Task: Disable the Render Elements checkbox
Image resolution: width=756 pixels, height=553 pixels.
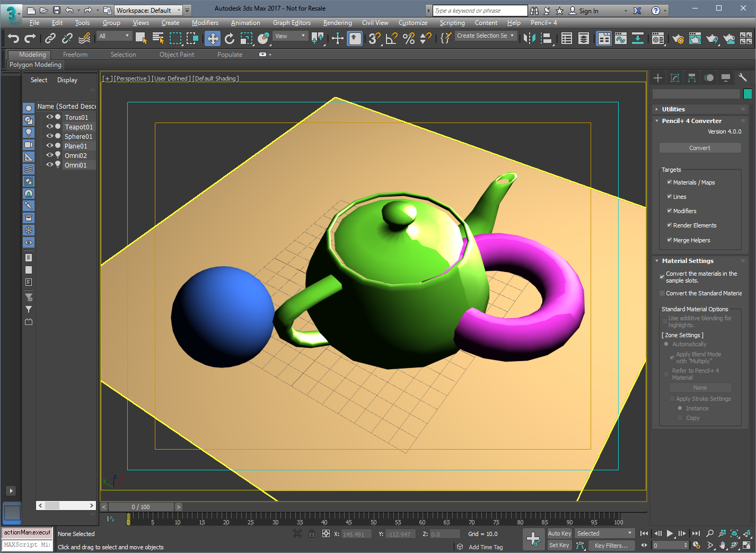Action: pyautogui.click(x=670, y=225)
